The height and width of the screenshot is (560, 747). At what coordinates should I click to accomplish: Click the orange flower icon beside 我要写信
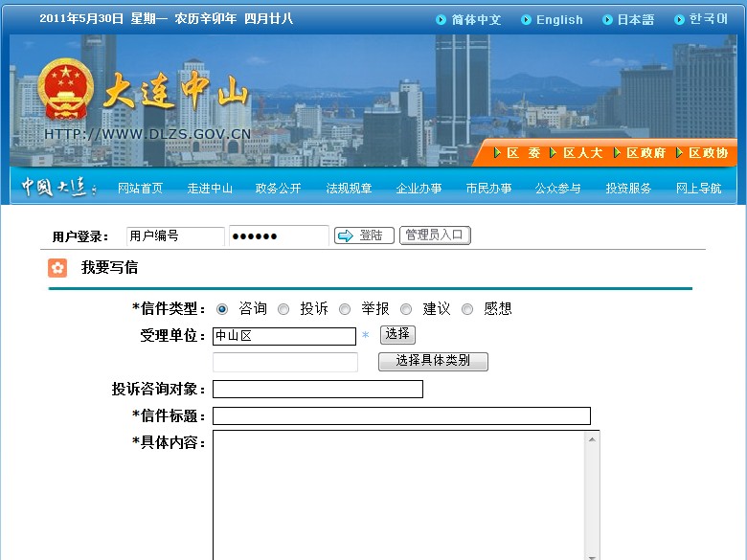57,268
